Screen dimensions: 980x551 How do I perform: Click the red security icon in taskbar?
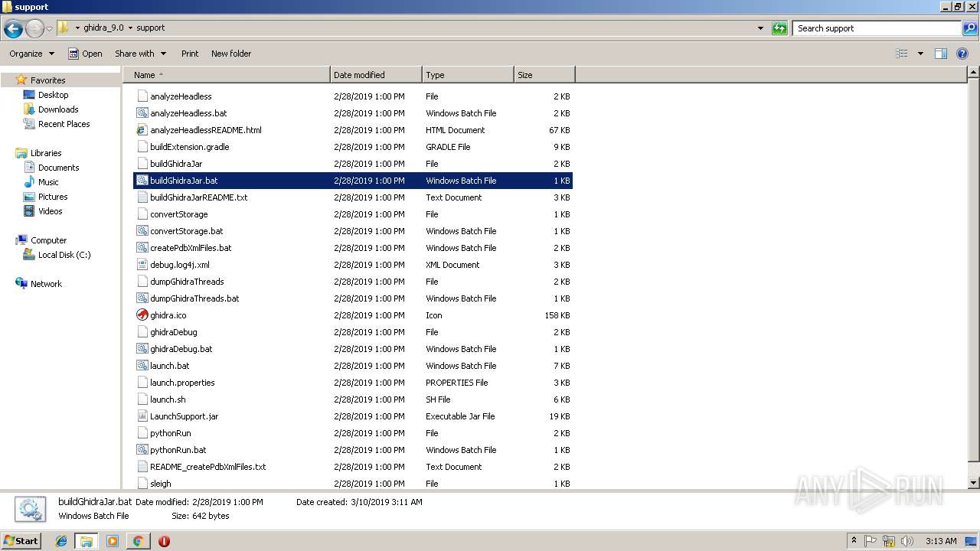point(164,541)
